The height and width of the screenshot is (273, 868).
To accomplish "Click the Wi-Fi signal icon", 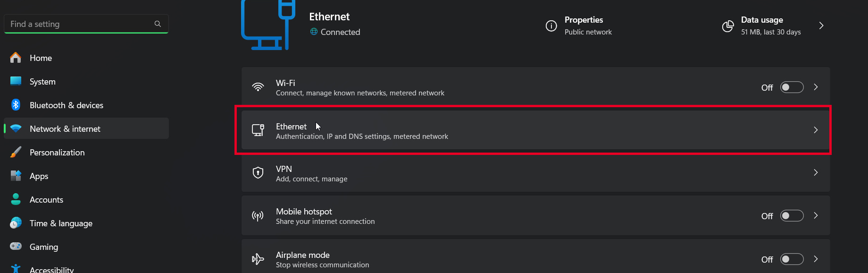I will click(258, 87).
